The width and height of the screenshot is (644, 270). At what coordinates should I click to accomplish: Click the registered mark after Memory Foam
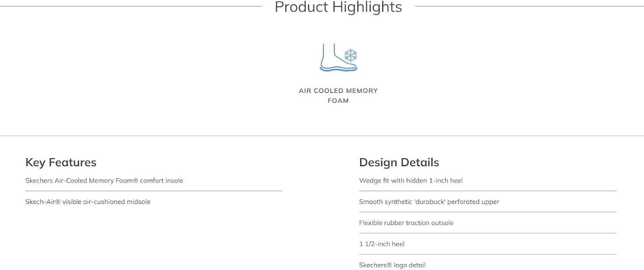(136, 180)
